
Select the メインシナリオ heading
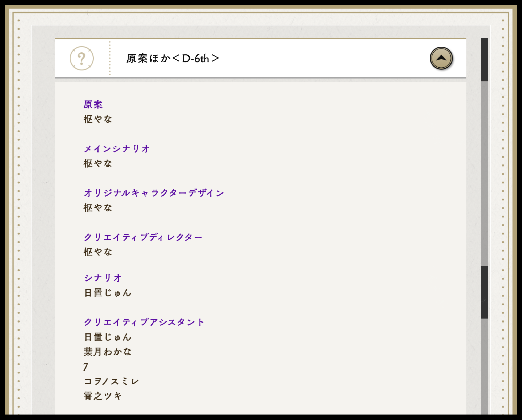click(x=117, y=149)
